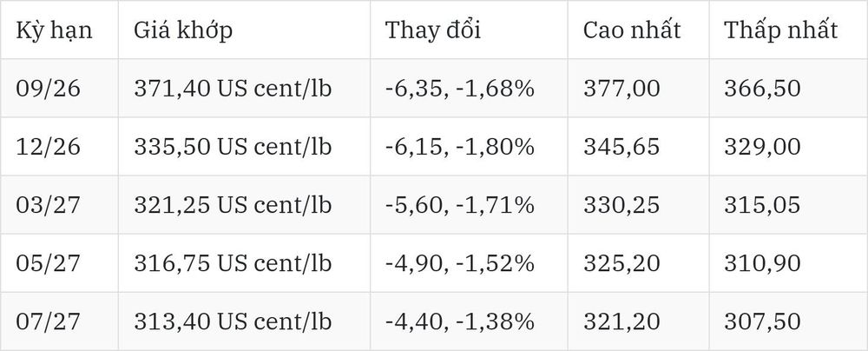Click the Kỳ hạn column header

[x=59, y=30]
